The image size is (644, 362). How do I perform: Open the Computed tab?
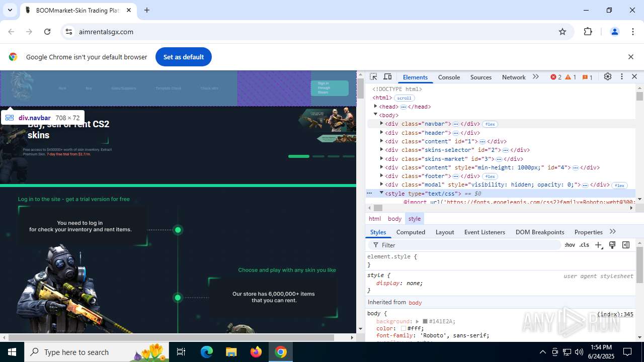point(411,232)
